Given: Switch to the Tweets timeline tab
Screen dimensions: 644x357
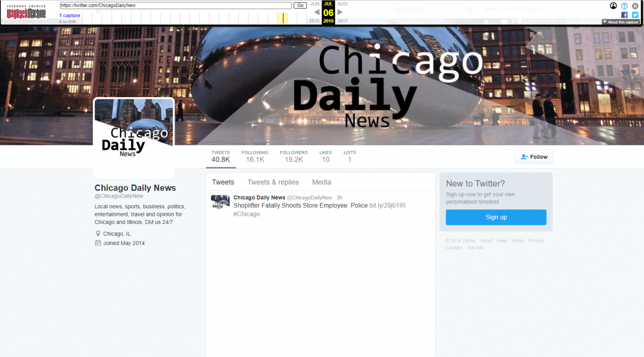Looking at the screenshot, I should pos(223,182).
